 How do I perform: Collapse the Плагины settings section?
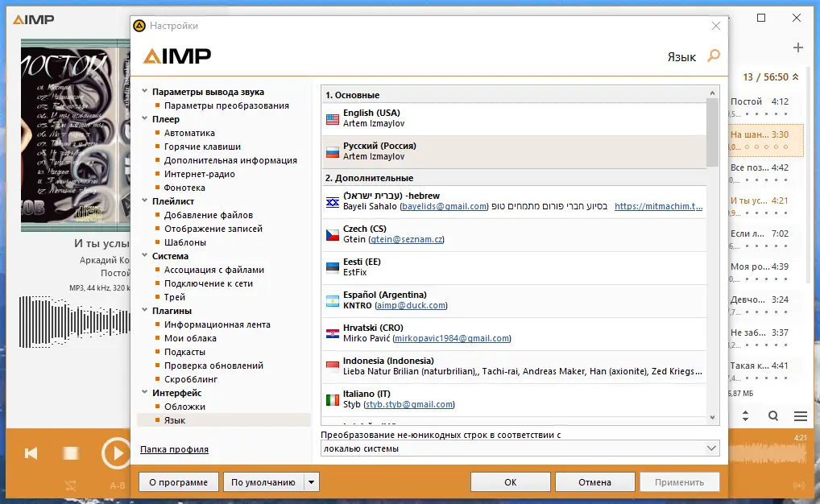[147, 310]
